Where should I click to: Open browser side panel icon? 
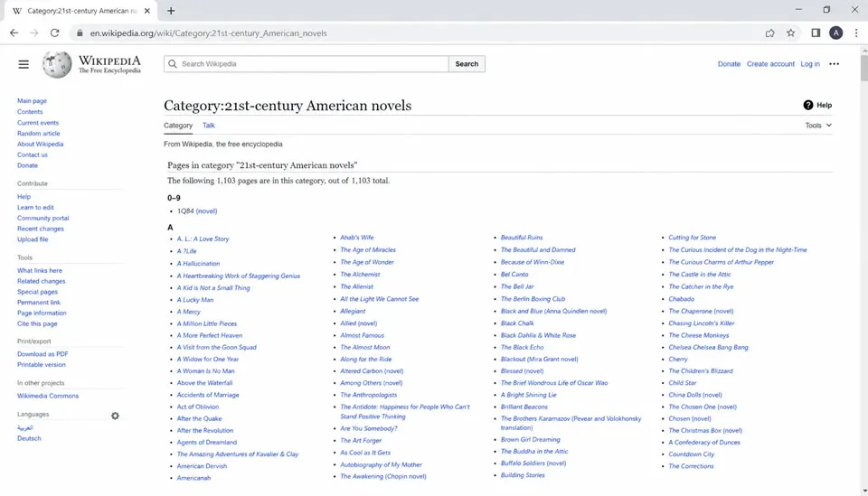coord(816,33)
